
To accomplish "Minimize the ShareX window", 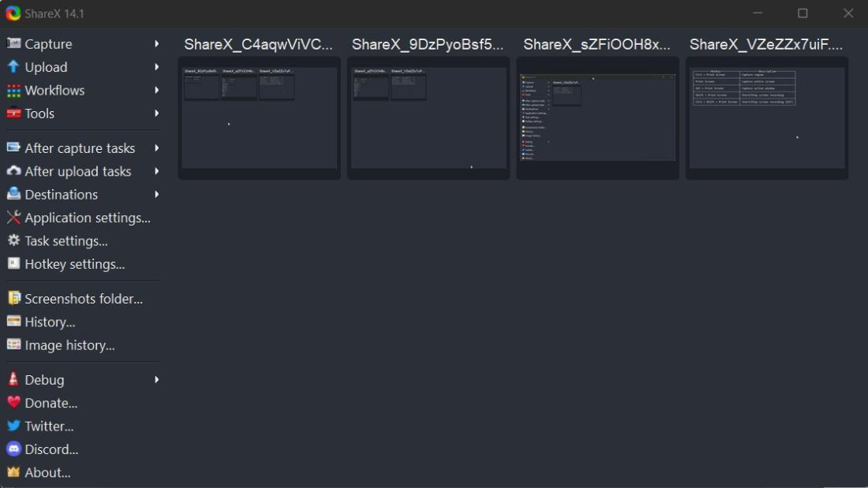I will click(758, 13).
